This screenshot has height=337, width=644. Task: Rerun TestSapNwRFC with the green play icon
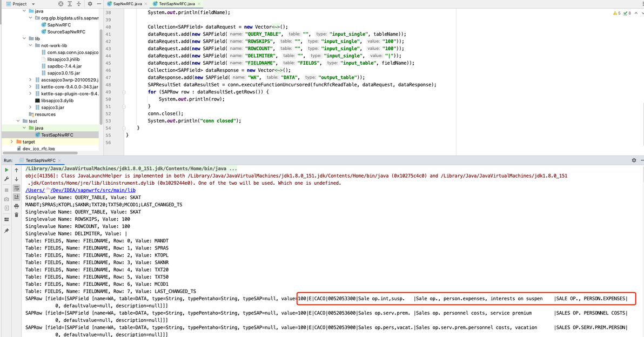click(6, 170)
